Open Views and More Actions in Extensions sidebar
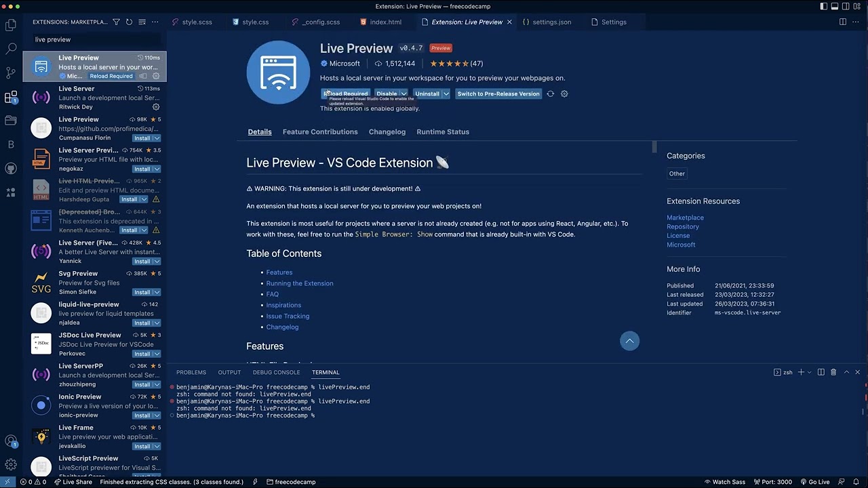Viewport: 868px width, 488px height. coord(155,22)
